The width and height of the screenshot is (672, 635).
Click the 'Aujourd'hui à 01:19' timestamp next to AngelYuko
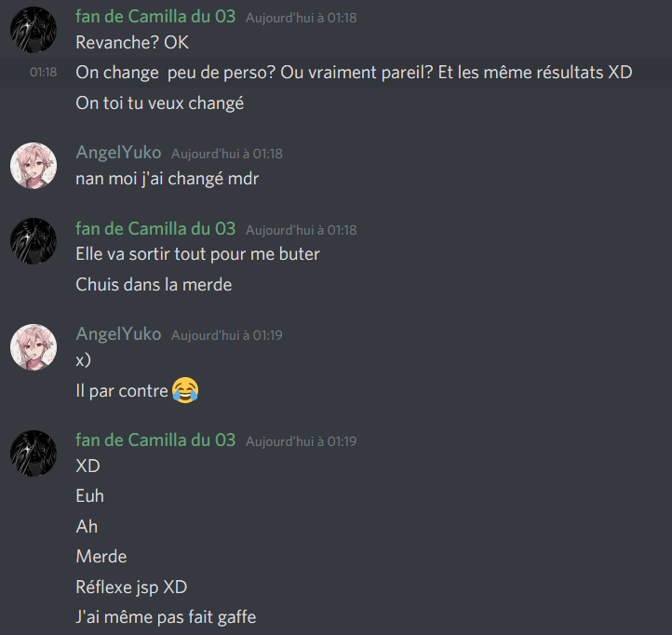[x=227, y=335]
